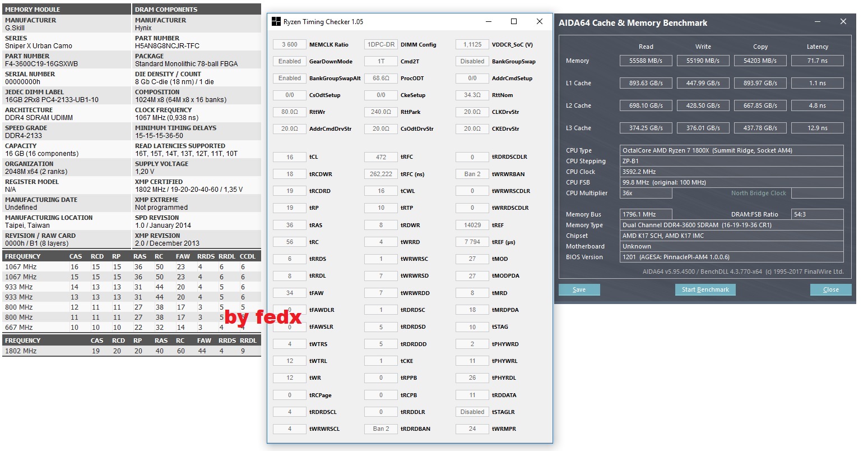Select the tCWL value field

381,191
